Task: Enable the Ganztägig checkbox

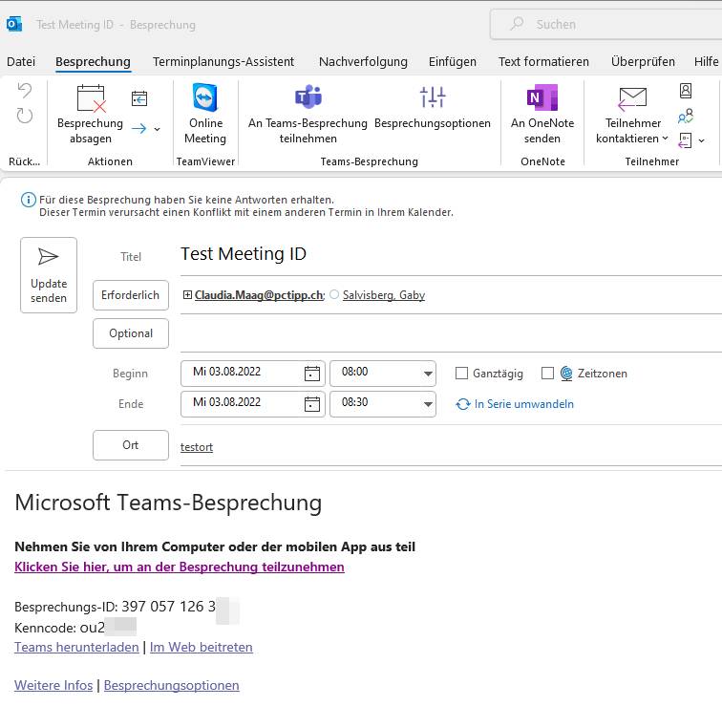Action: click(461, 374)
